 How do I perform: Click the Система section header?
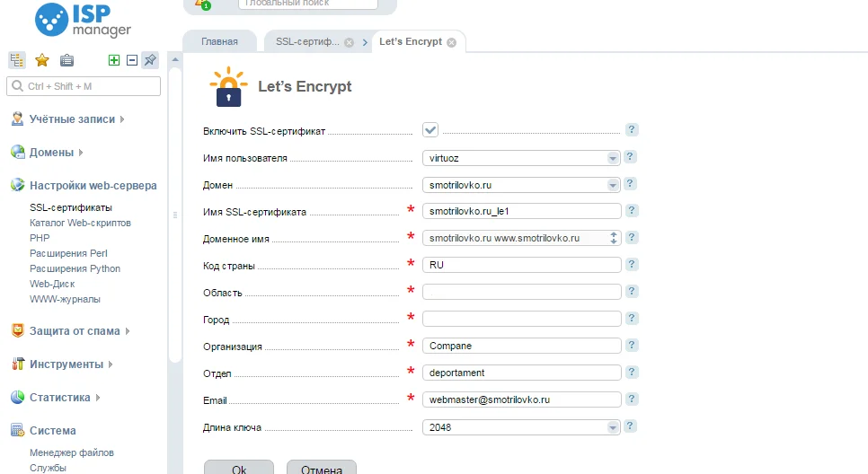coord(53,430)
